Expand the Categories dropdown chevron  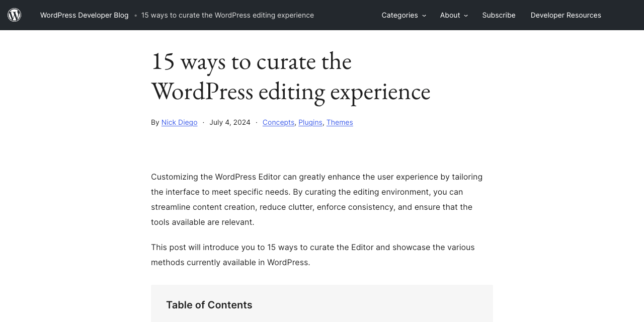[424, 16]
